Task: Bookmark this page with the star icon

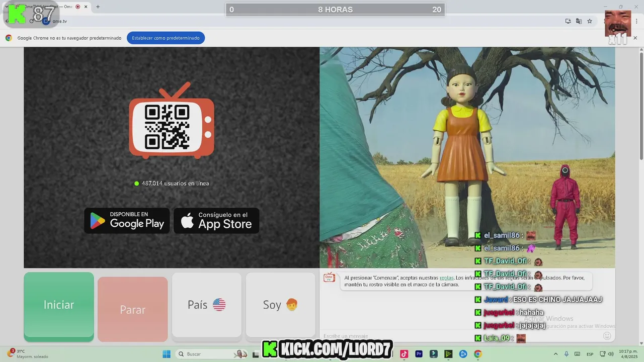Action: tap(590, 21)
